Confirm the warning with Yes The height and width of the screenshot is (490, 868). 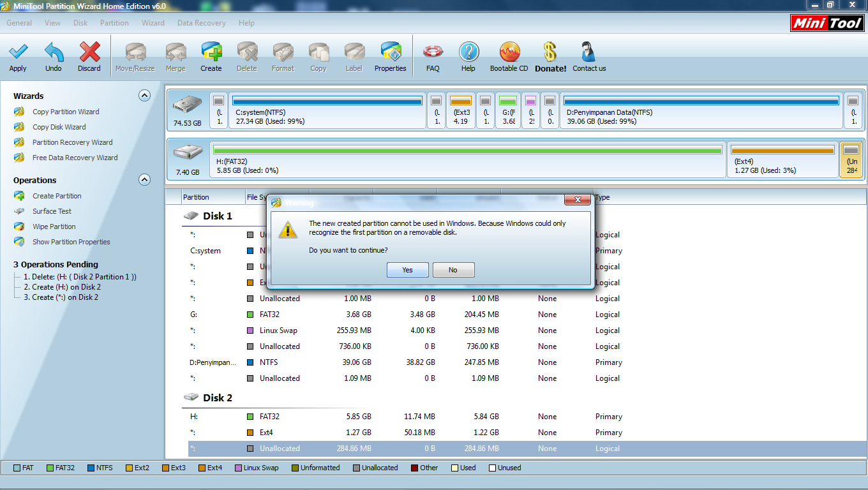click(x=407, y=270)
